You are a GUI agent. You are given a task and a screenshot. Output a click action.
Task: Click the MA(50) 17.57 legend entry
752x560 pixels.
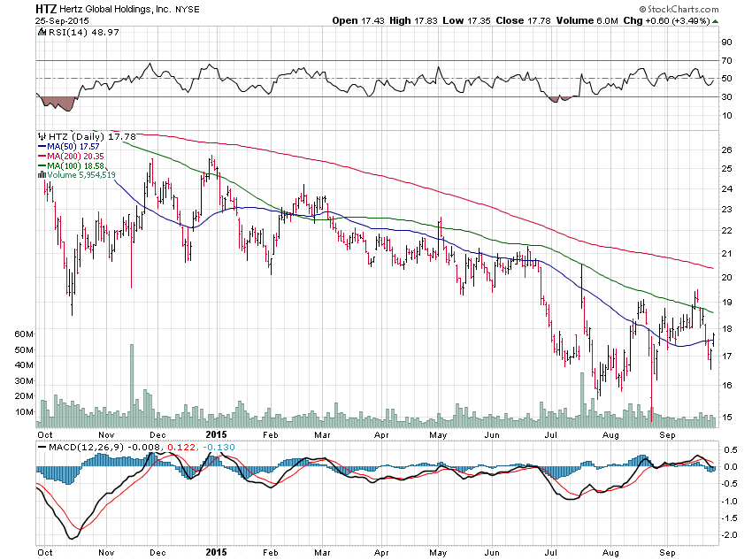tap(73, 147)
